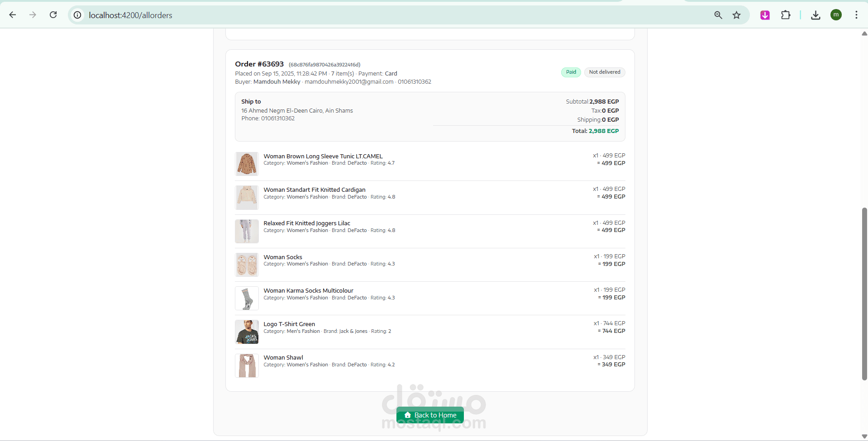
Task: Click the Subtotal 2,988 EGP value
Action: point(604,102)
